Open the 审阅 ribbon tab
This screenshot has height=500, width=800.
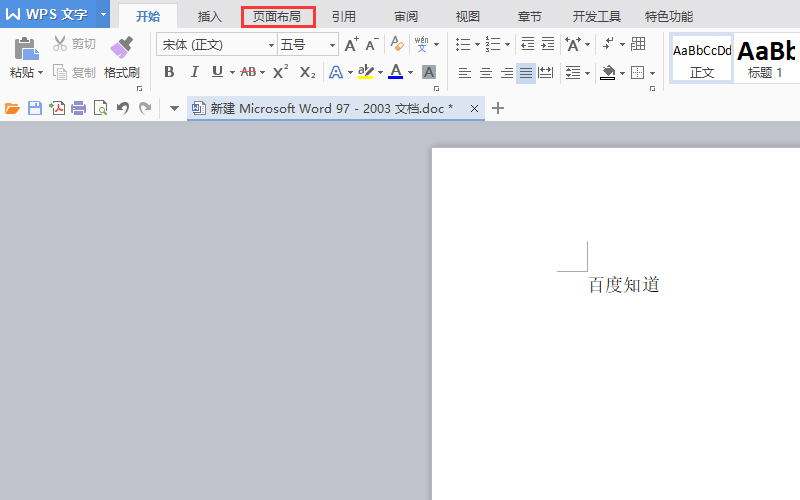(406, 17)
